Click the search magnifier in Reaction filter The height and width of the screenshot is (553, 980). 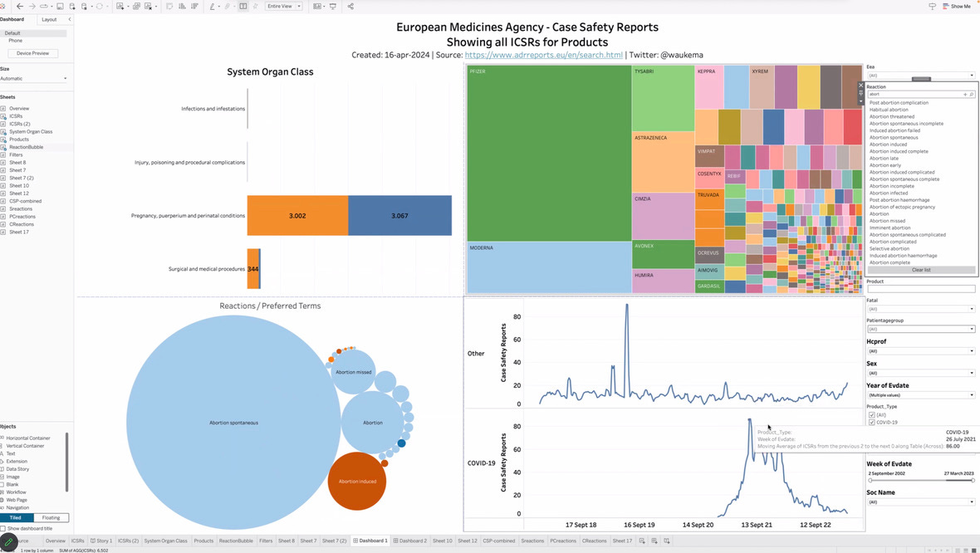coord(971,95)
